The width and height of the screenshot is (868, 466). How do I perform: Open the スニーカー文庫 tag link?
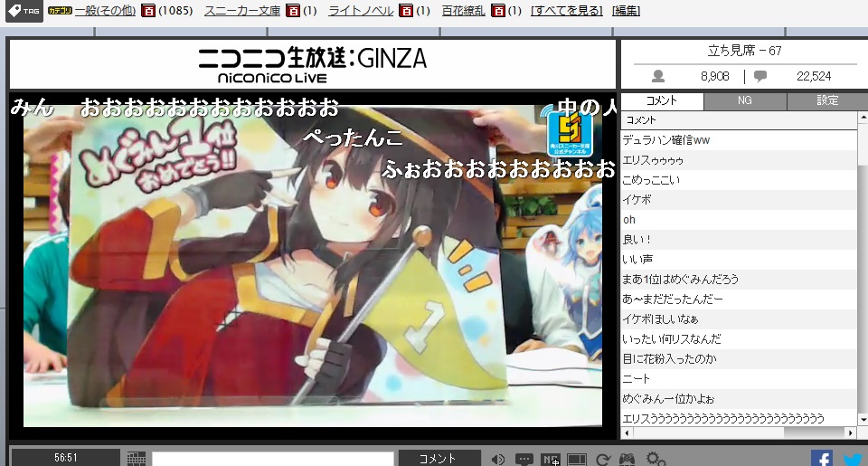(x=242, y=11)
